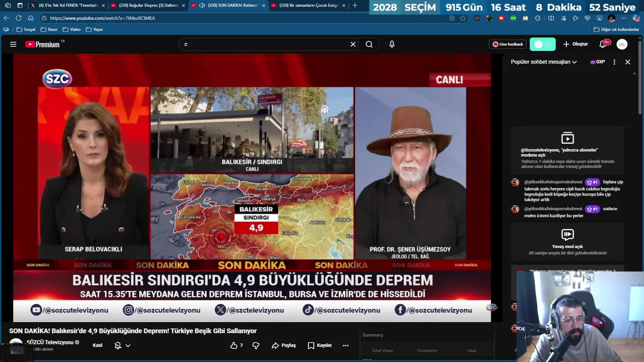Image resolution: width=644 pixels, height=362 pixels.
Task: Open a new browser tab
Action: pos(355,5)
